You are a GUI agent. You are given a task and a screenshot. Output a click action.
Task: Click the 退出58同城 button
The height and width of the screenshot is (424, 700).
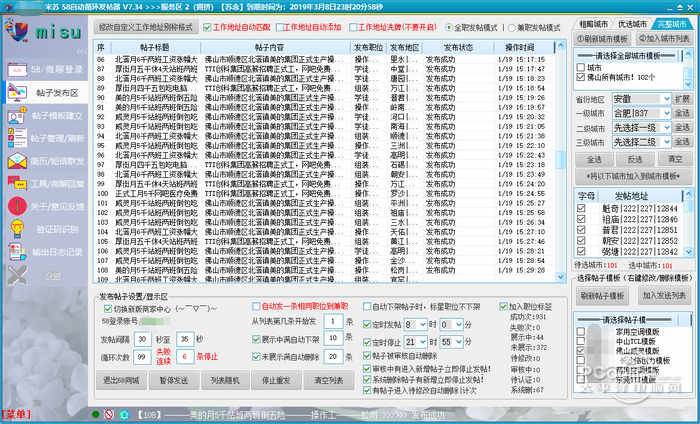[x=121, y=380]
